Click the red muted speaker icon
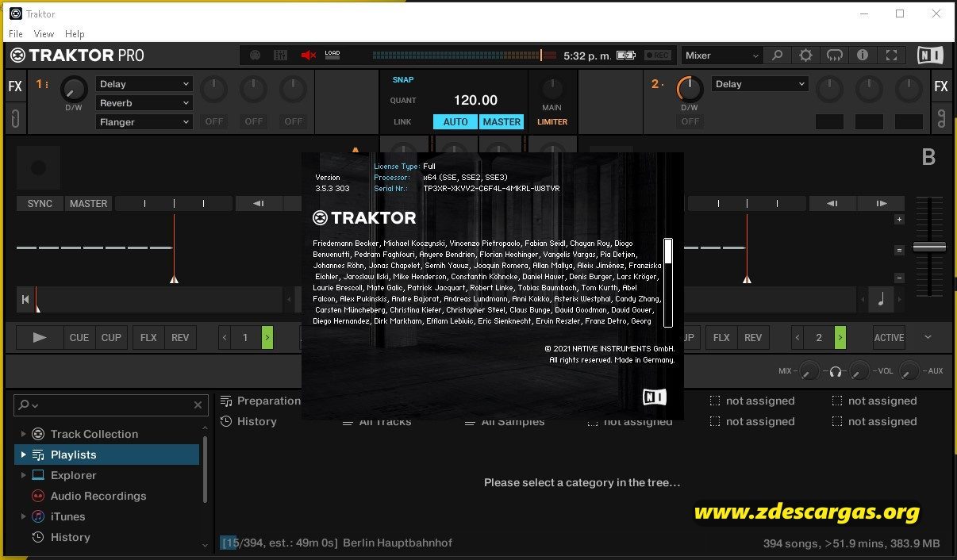957x560 pixels. (x=308, y=56)
